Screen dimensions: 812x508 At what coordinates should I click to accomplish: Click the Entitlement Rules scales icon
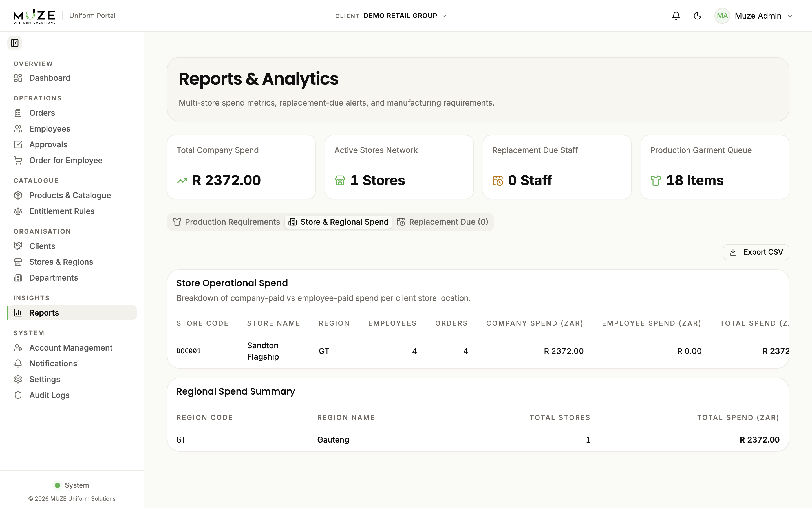click(x=18, y=211)
